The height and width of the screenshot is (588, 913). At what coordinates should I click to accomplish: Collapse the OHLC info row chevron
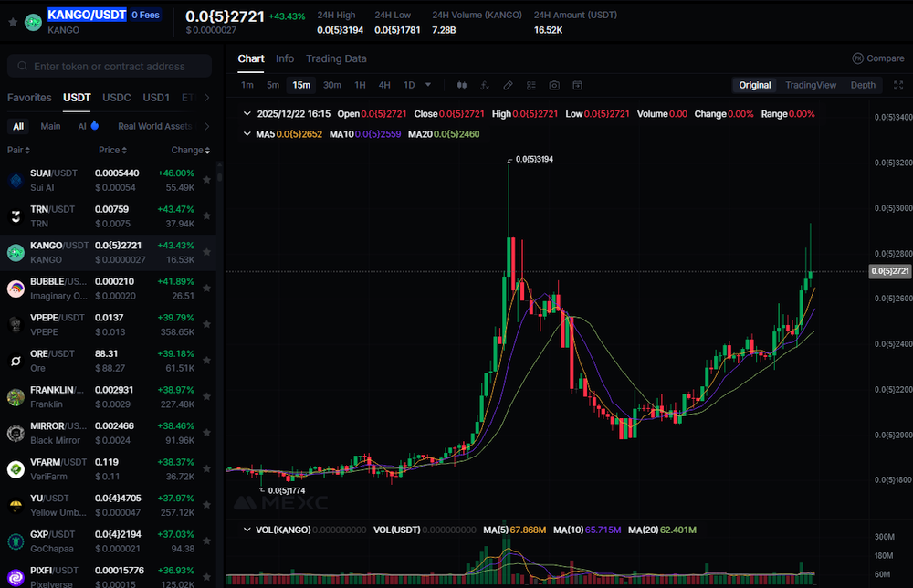(x=247, y=114)
